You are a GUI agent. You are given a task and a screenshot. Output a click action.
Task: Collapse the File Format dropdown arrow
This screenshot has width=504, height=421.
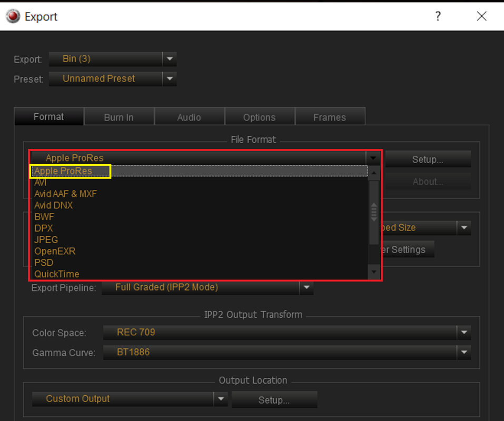[x=373, y=158]
